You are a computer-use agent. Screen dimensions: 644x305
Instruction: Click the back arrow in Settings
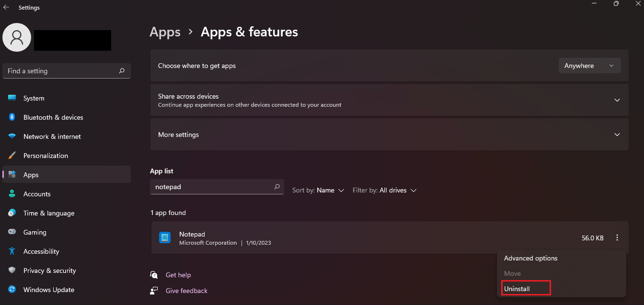pyautogui.click(x=6, y=8)
